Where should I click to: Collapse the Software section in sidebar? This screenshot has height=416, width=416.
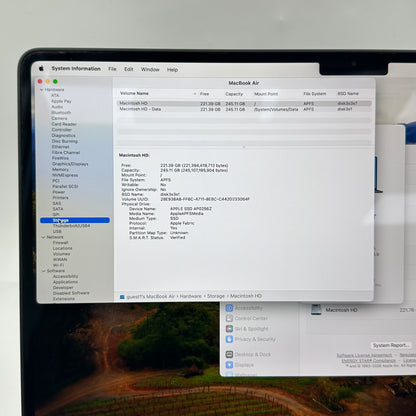click(x=44, y=271)
